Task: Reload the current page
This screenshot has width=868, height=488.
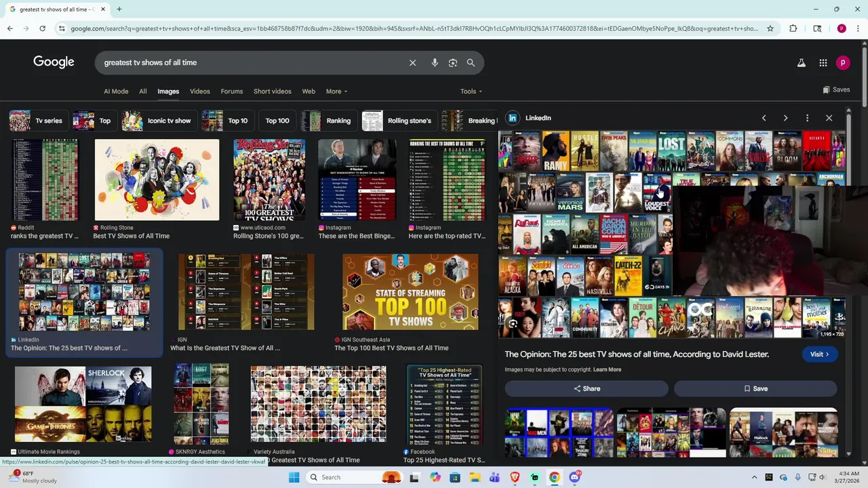Action: click(x=42, y=28)
